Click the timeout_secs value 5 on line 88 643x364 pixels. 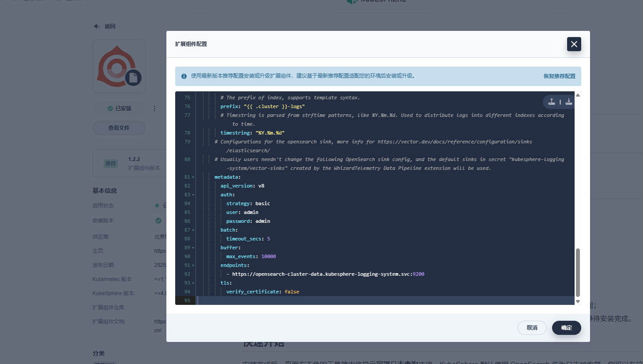click(x=268, y=239)
